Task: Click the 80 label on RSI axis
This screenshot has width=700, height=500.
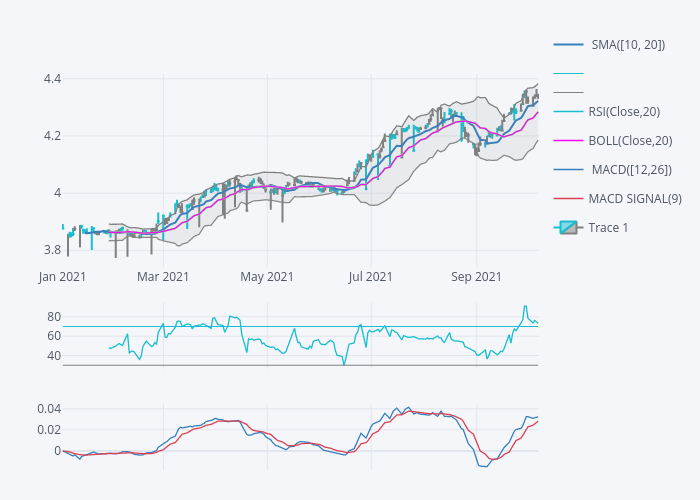Action: (x=54, y=316)
